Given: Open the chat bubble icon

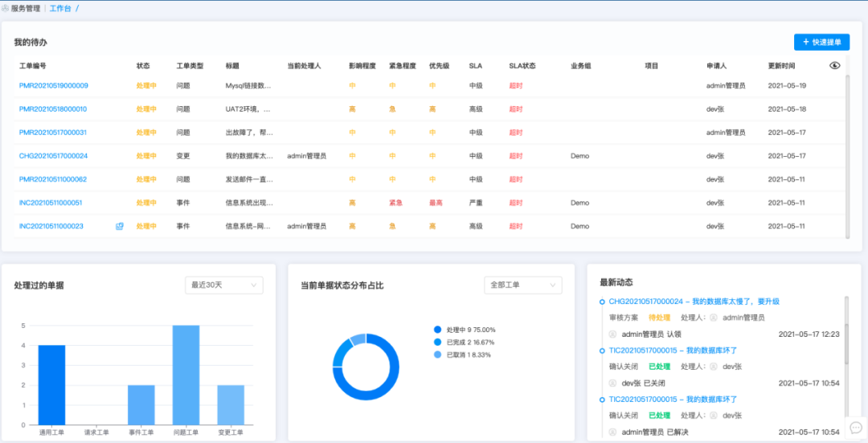Looking at the screenshot, I should pos(856,428).
